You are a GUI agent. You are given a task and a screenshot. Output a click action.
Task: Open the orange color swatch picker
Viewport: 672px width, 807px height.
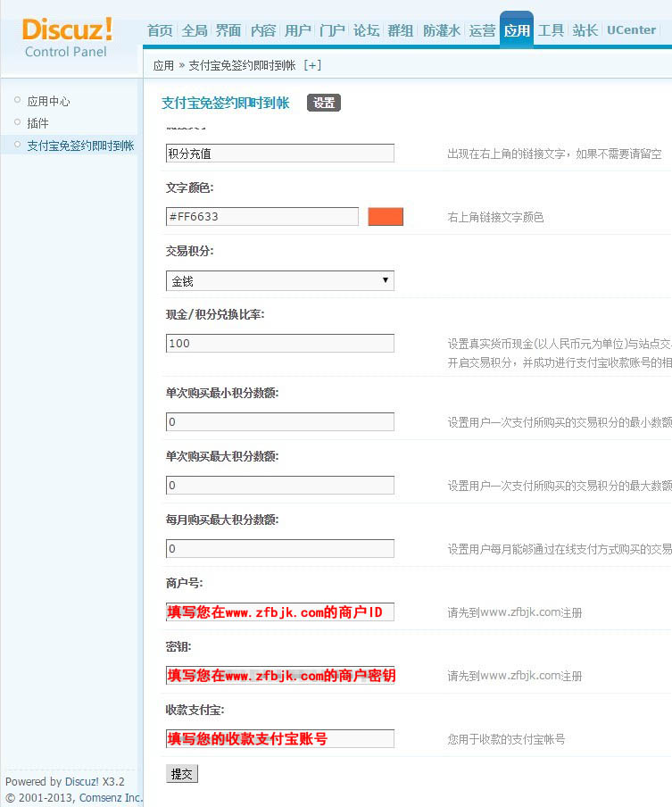[386, 217]
